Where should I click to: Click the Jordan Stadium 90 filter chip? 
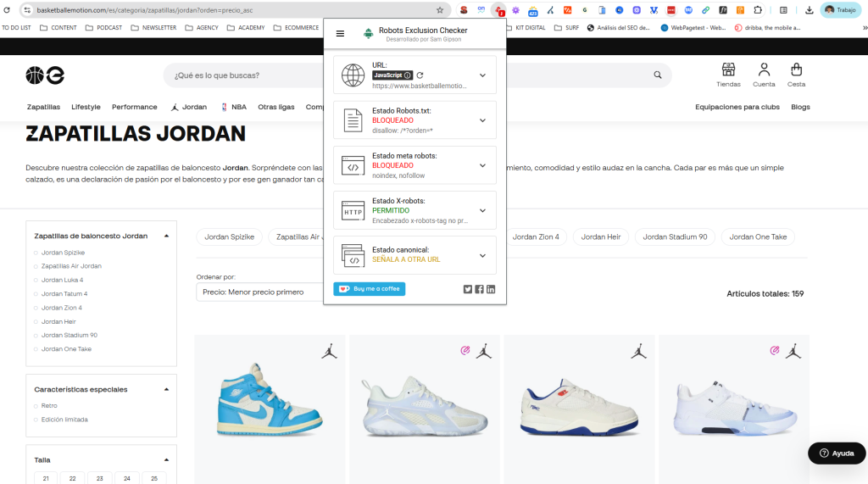[675, 237]
